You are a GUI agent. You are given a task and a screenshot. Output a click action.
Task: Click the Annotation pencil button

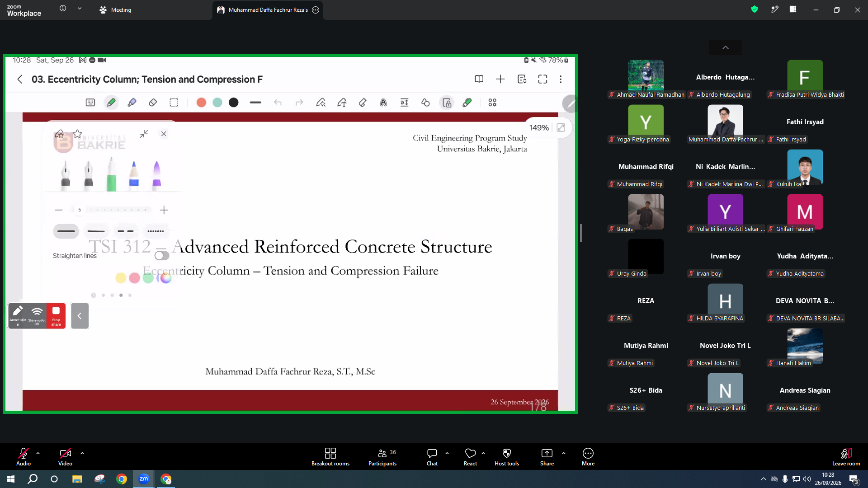pos(18,315)
